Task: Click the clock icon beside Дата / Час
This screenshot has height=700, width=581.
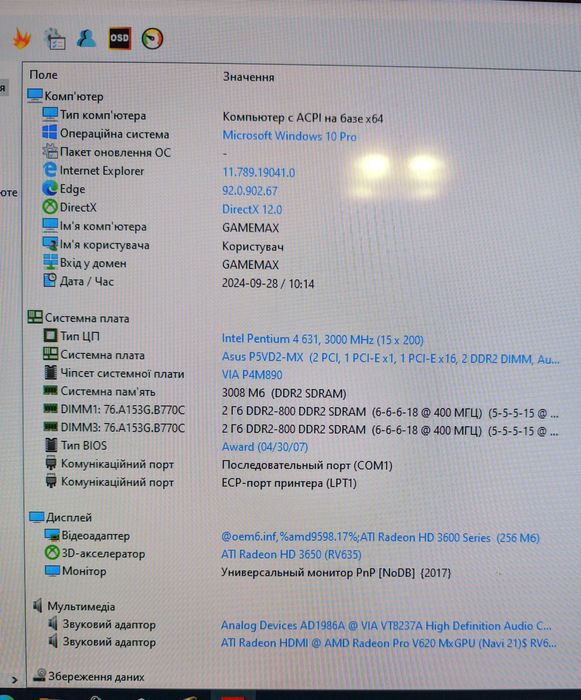Action: 50,280
